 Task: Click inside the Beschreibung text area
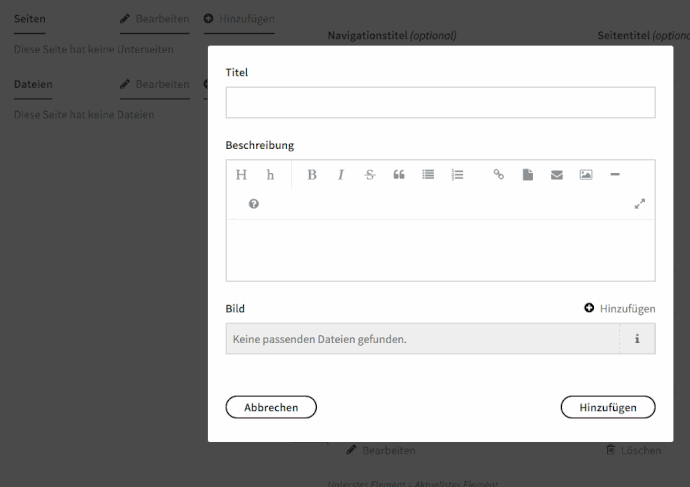coord(440,250)
